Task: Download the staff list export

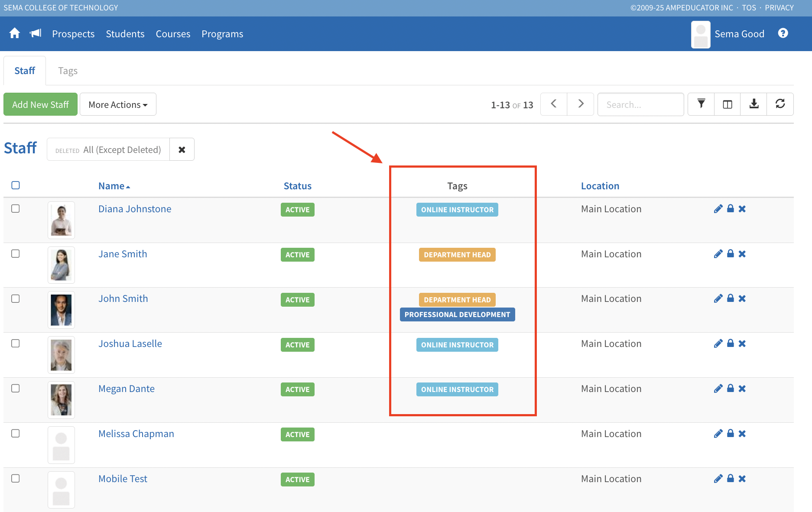Action: pyautogui.click(x=754, y=104)
